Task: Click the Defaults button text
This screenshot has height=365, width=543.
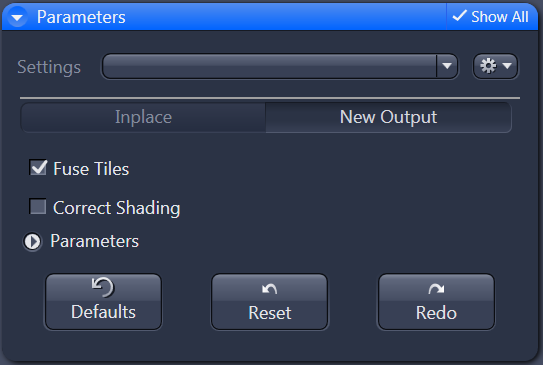Action: pos(103,312)
